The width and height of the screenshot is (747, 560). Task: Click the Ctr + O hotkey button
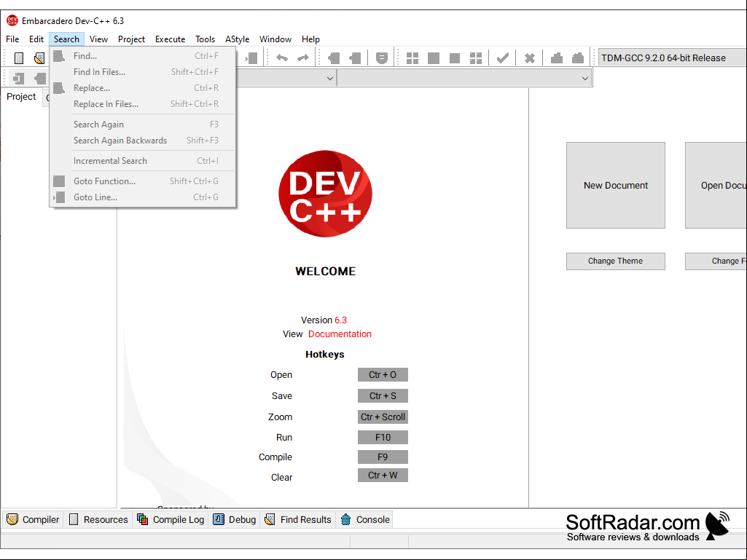383,375
